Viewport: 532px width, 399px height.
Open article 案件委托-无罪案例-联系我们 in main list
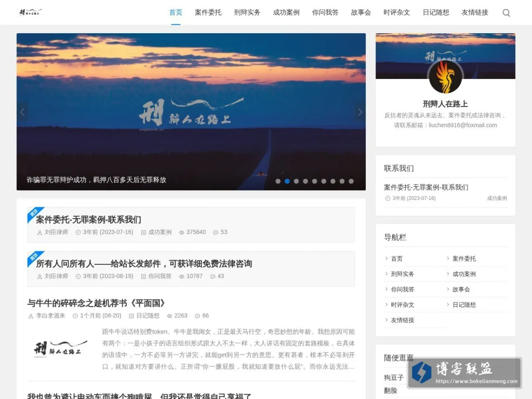[x=89, y=219]
